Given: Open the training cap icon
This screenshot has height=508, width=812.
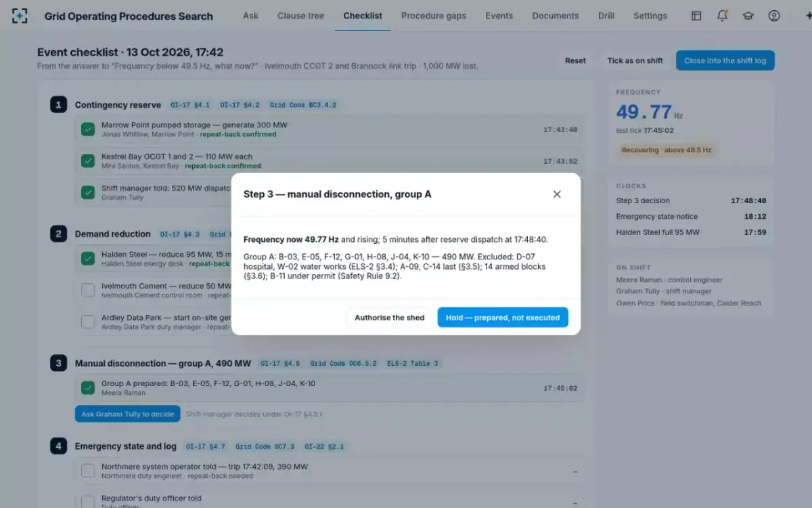Looking at the screenshot, I should [x=748, y=16].
